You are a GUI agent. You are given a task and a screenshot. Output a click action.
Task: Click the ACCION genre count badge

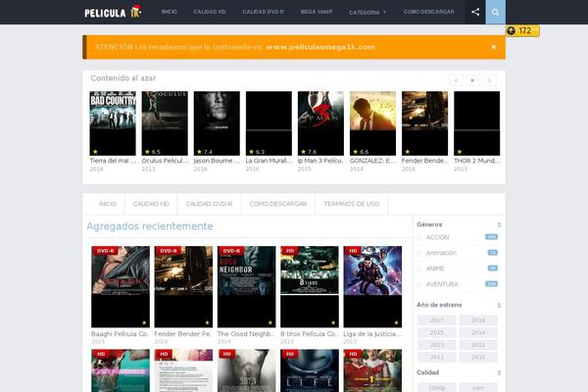pos(491,237)
